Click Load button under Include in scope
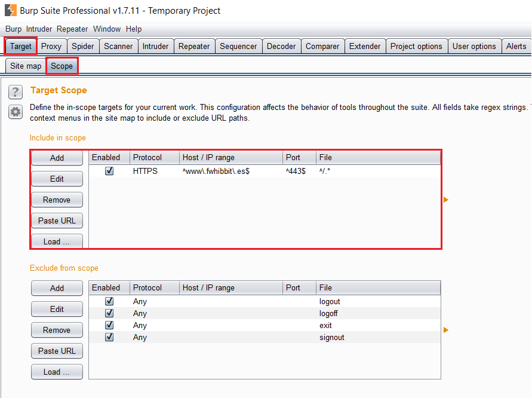The height and width of the screenshot is (398, 532). pyautogui.click(x=57, y=241)
